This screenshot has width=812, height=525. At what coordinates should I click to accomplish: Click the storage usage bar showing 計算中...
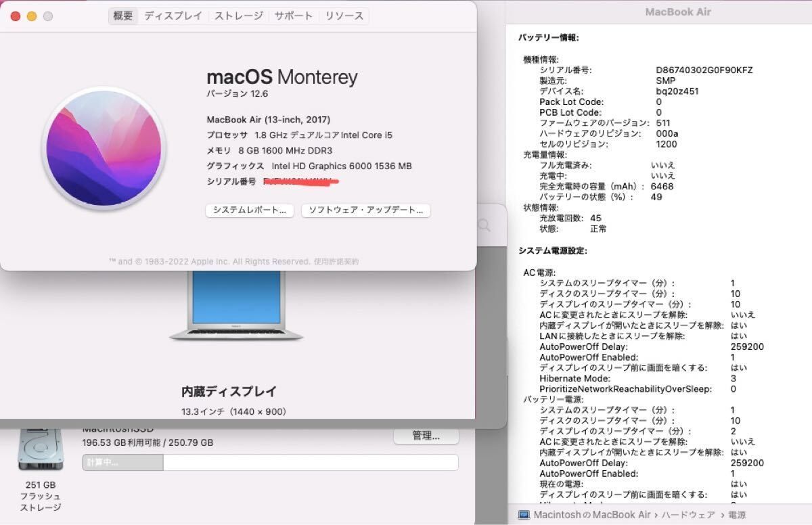(271, 463)
